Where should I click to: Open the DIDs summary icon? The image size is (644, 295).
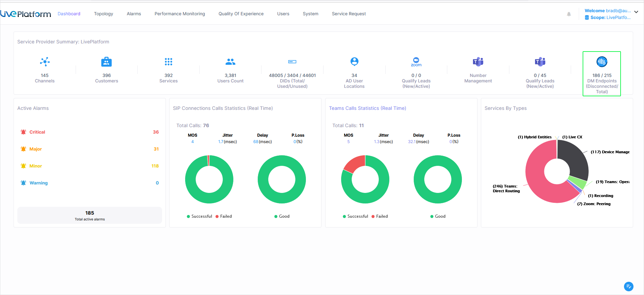click(292, 62)
